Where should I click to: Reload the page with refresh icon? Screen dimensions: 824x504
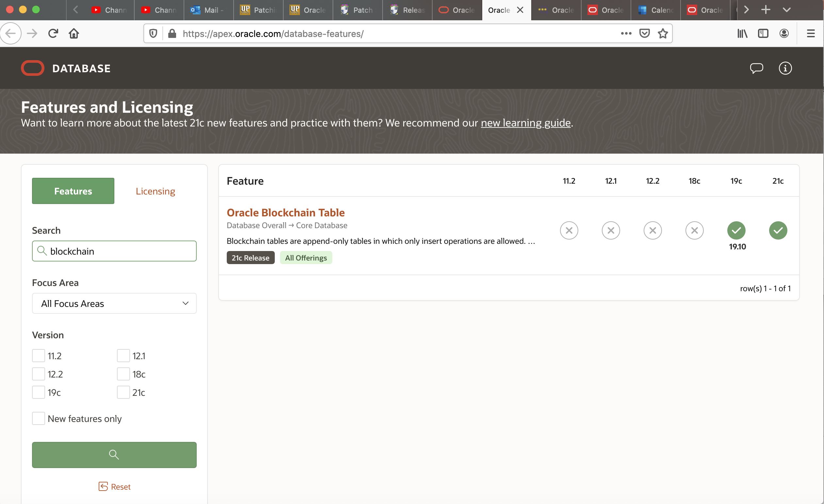tap(53, 33)
